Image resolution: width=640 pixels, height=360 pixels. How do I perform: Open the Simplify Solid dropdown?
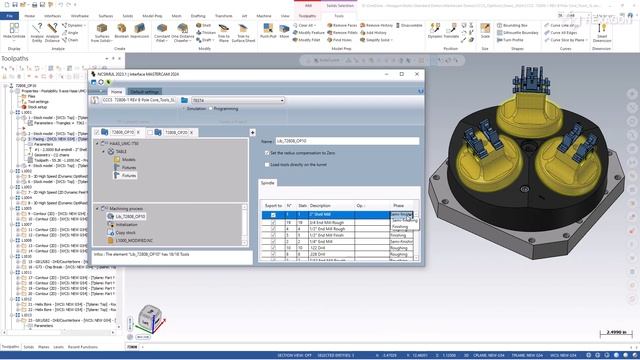click(392, 40)
